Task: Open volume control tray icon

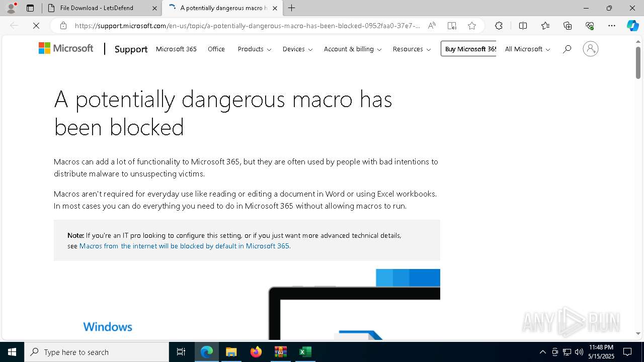Action: [x=579, y=352]
